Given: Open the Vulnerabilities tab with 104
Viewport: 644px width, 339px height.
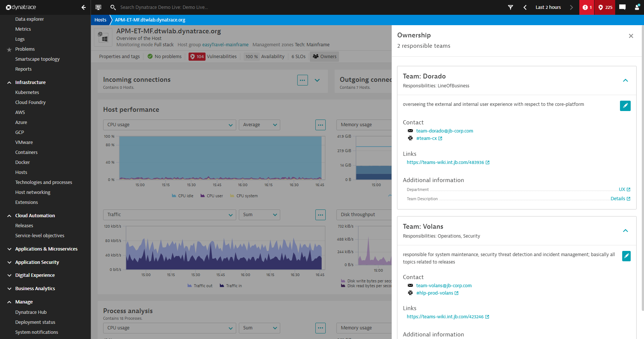Looking at the screenshot, I should pos(213,57).
